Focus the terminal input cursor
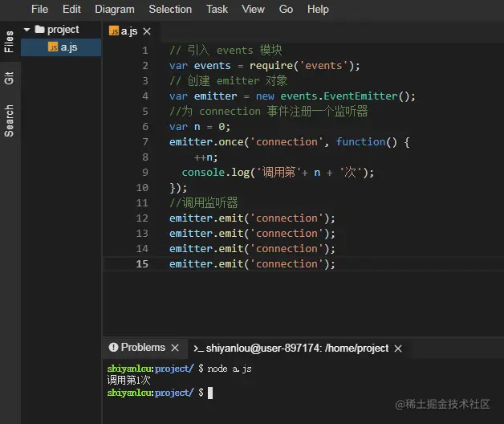 [210, 393]
